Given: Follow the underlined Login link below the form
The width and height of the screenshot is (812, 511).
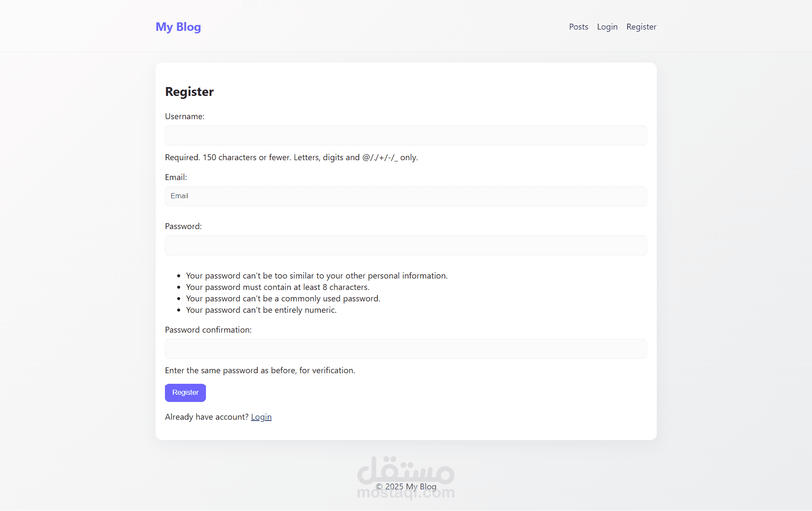Looking at the screenshot, I should click(x=261, y=417).
